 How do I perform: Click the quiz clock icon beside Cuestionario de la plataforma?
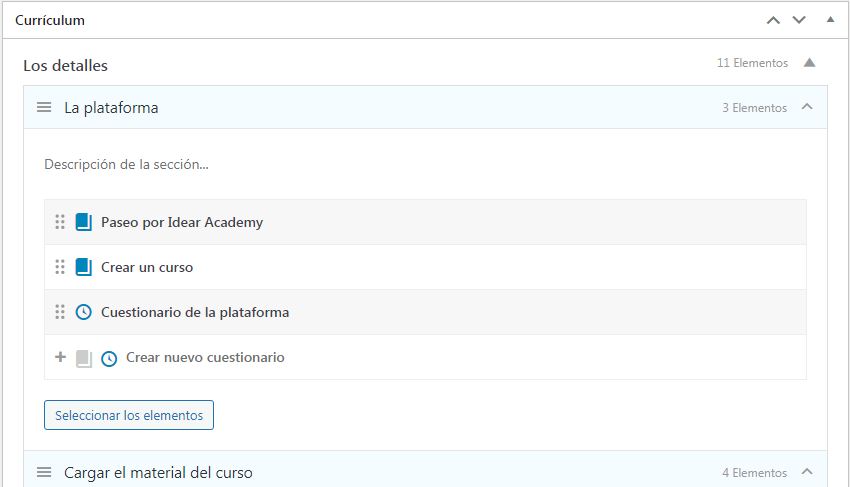point(83,312)
